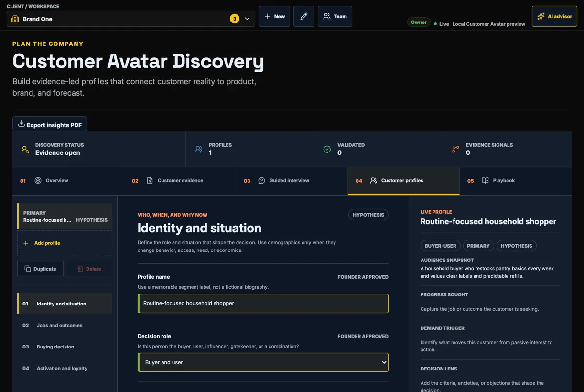Click Add profile button
Viewport: 584px width, 392px height.
pos(65,243)
